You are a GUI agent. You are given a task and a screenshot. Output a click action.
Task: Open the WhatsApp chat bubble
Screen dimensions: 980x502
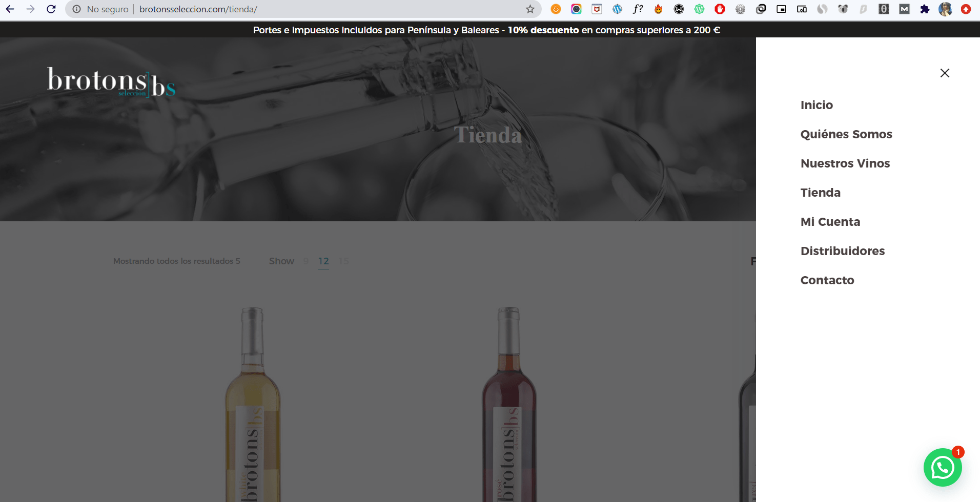tap(943, 467)
